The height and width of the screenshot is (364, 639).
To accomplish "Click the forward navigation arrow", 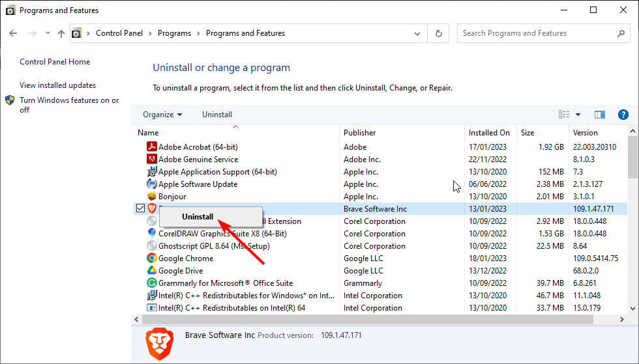I will [x=32, y=33].
